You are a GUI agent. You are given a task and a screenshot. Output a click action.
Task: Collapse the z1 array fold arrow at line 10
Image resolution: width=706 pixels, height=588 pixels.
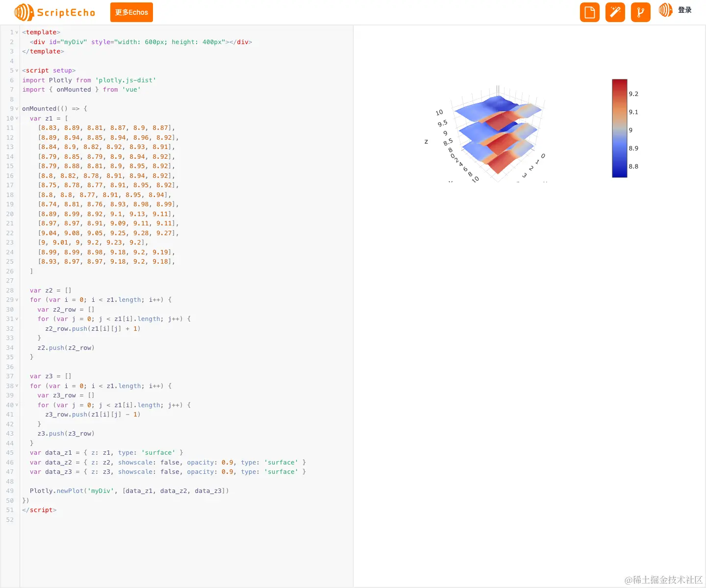click(x=17, y=118)
